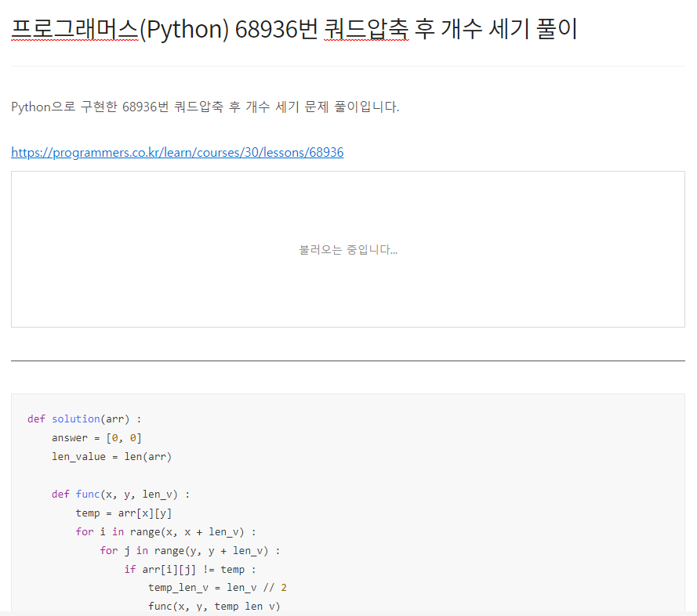Open the programmers.co.kr lessons/68936 link
The image size is (697, 616).
pos(177,153)
